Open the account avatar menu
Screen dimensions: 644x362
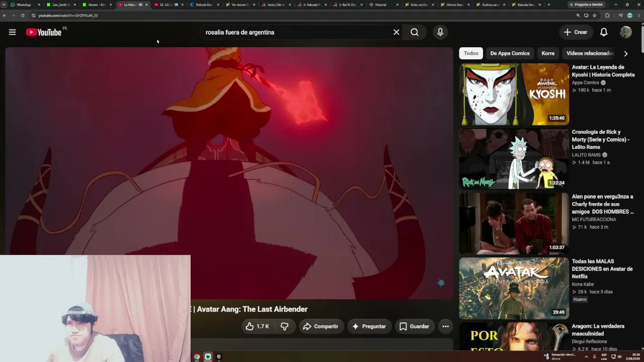tap(626, 32)
